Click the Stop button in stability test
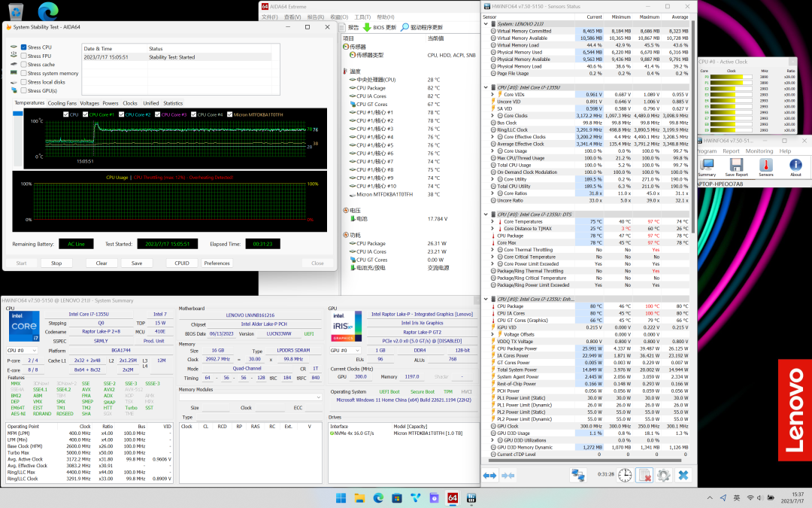812x508 pixels. coord(56,263)
